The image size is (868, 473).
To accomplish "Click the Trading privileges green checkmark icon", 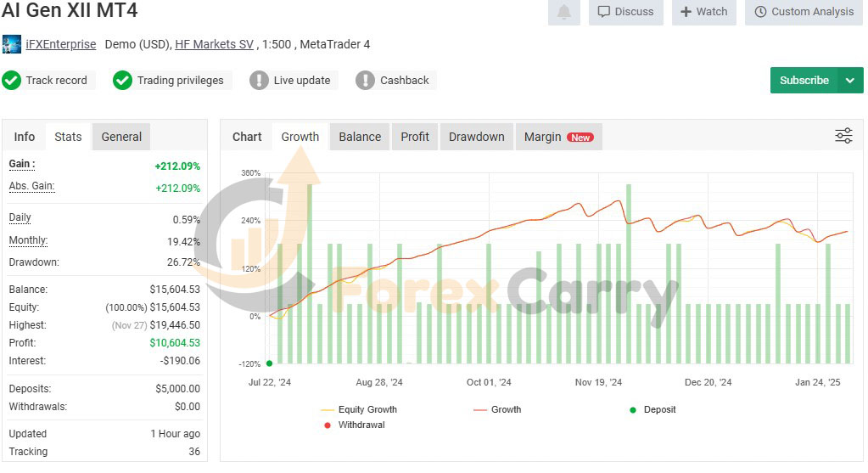I will [122, 81].
